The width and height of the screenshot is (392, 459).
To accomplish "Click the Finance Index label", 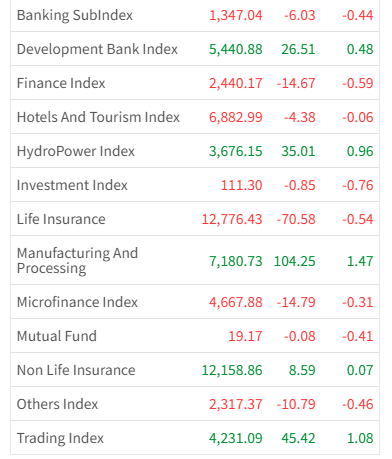I will pyautogui.click(x=61, y=83).
